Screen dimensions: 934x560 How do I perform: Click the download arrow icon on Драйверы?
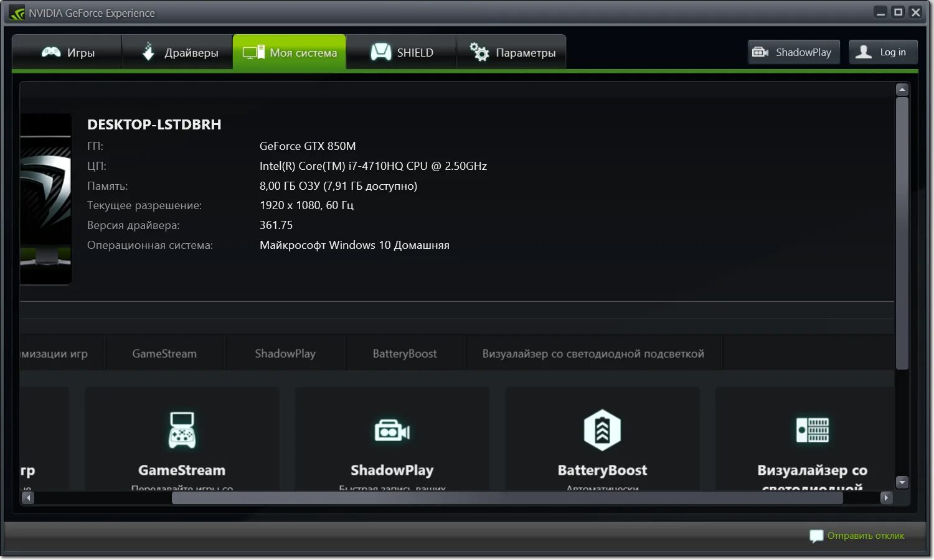pyautogui.click(x=148, y=52)
